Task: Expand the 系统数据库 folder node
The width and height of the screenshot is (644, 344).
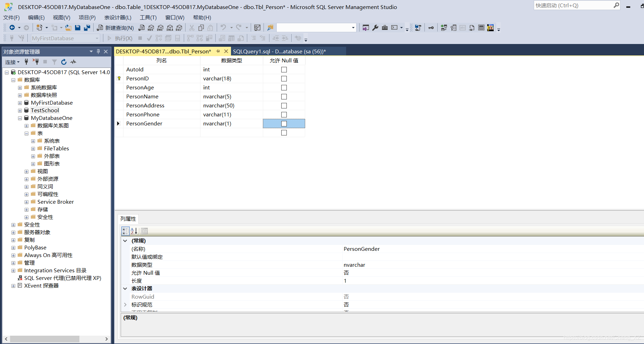Action: [x=20, y=88]
